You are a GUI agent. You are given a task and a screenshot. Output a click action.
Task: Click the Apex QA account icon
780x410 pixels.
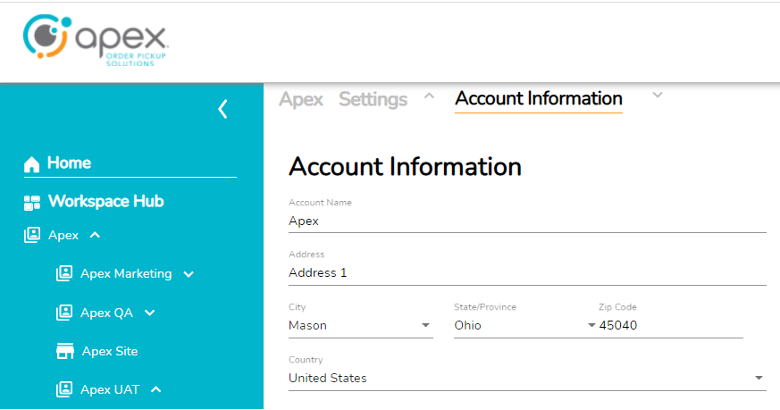65,313
